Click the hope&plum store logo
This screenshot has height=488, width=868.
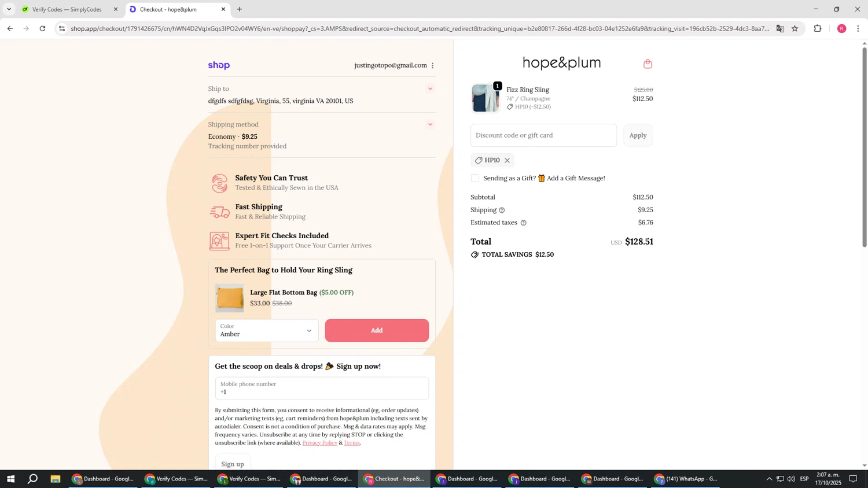pyautogui.click(x=561, y=63)
